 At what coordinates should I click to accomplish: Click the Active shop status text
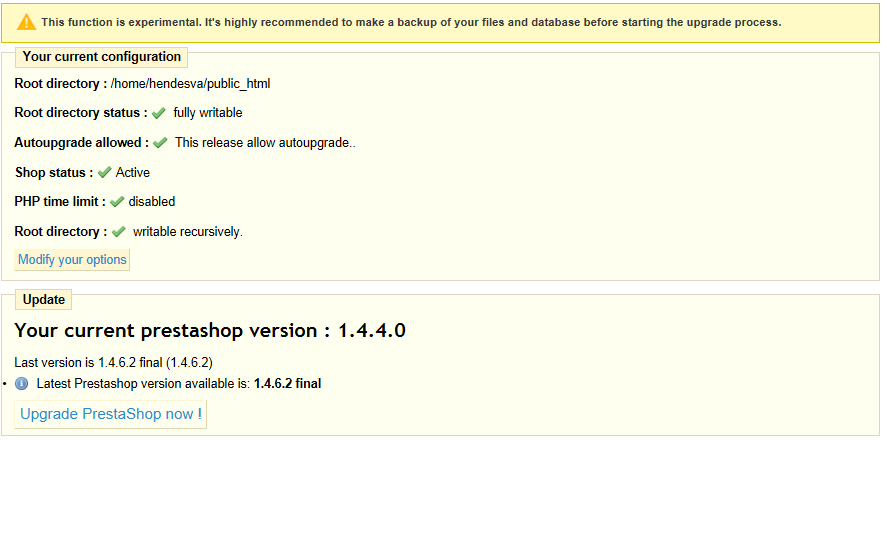133,173
